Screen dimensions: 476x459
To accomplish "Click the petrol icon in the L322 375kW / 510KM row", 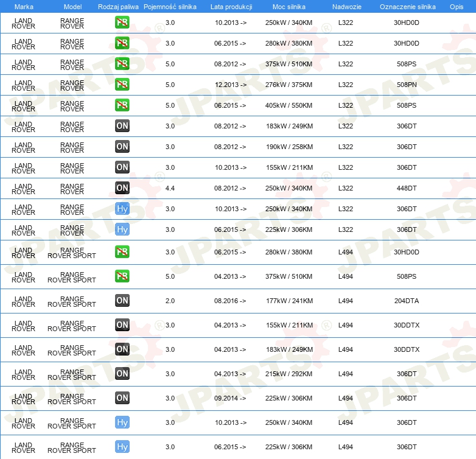I will click(122, 64).
